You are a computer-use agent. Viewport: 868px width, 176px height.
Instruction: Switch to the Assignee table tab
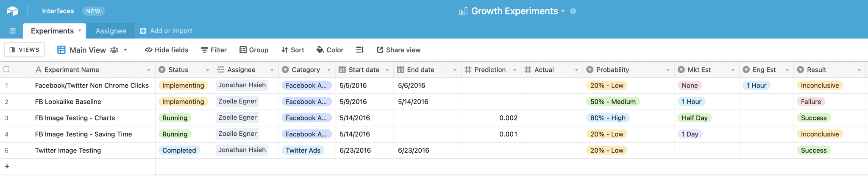(x=111, y=31)
